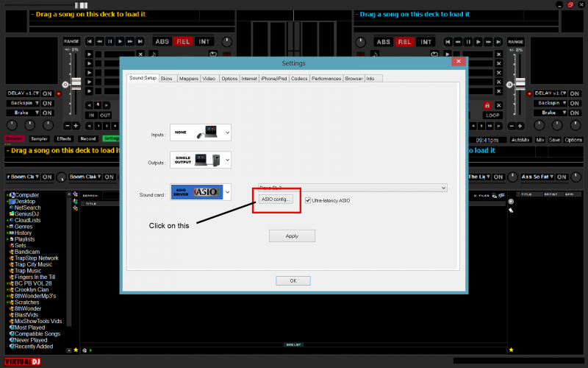Select Recently Added in browser tree
Viewport: 588px width, 368px height.
[x=33, y=347]
